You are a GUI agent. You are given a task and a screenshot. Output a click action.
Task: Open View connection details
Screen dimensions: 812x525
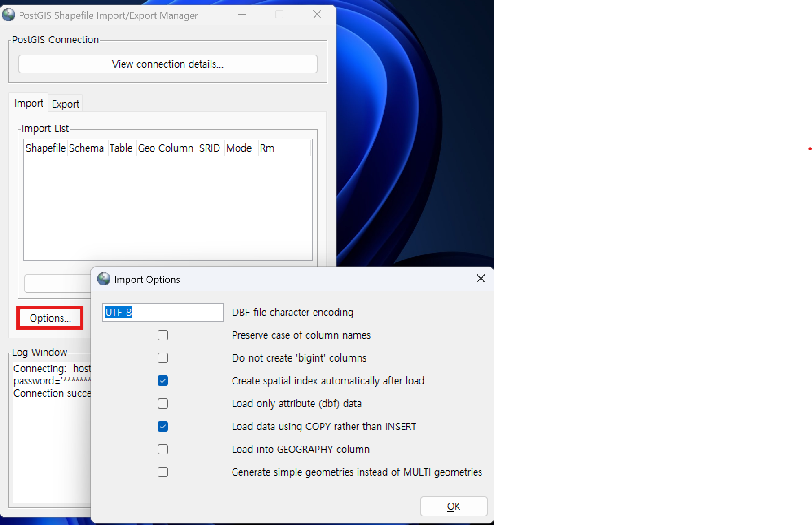point(168,64)
